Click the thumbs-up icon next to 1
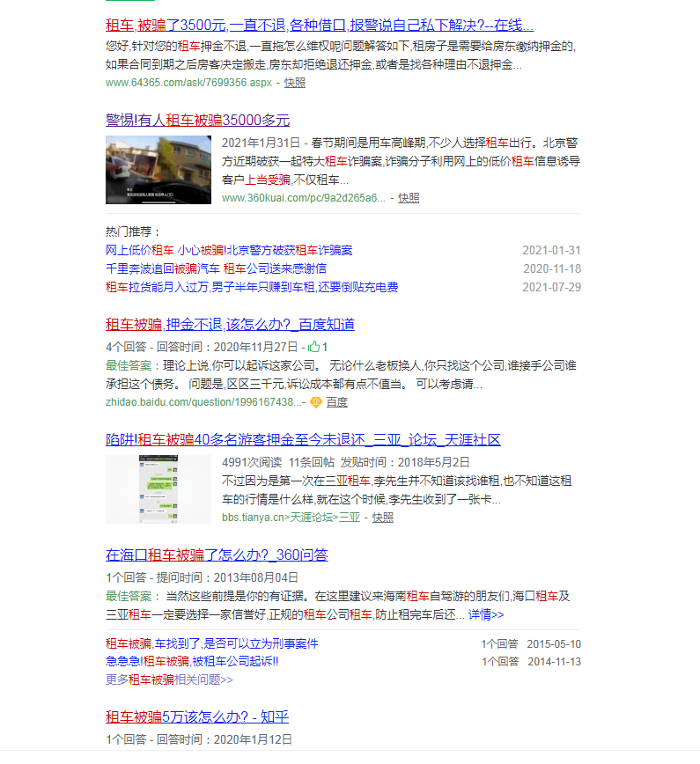Screen dimensions: 700x764 click(x=314, y=347)
